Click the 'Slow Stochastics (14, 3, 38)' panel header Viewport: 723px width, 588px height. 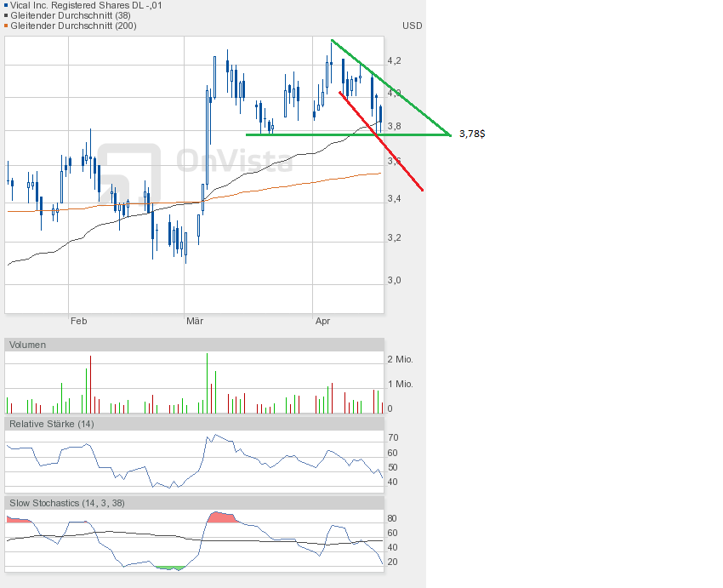tap(194, 503)
